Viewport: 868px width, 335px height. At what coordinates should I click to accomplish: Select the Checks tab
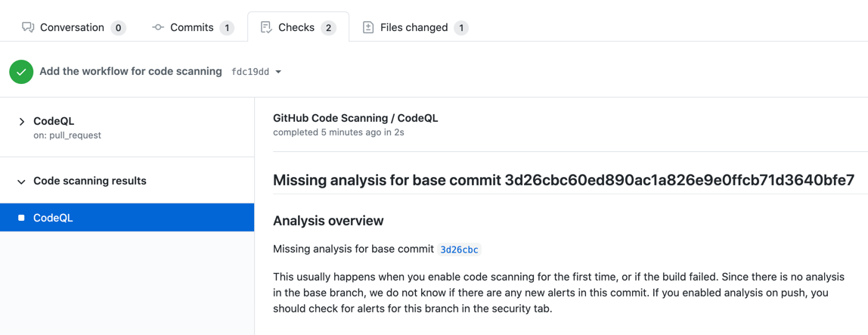296,27
